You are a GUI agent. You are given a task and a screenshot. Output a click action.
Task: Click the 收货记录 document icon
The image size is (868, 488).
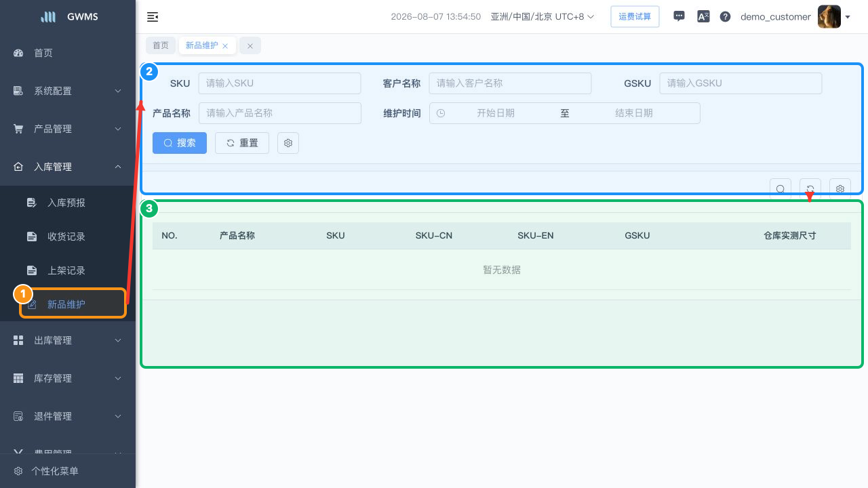click(31, 237)
